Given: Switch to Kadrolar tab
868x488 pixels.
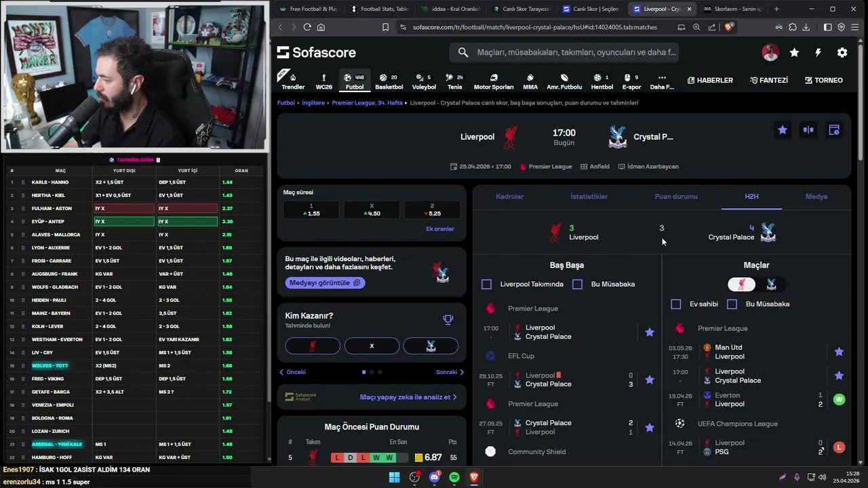Looking at the screenshot, I should coord(509,197).
